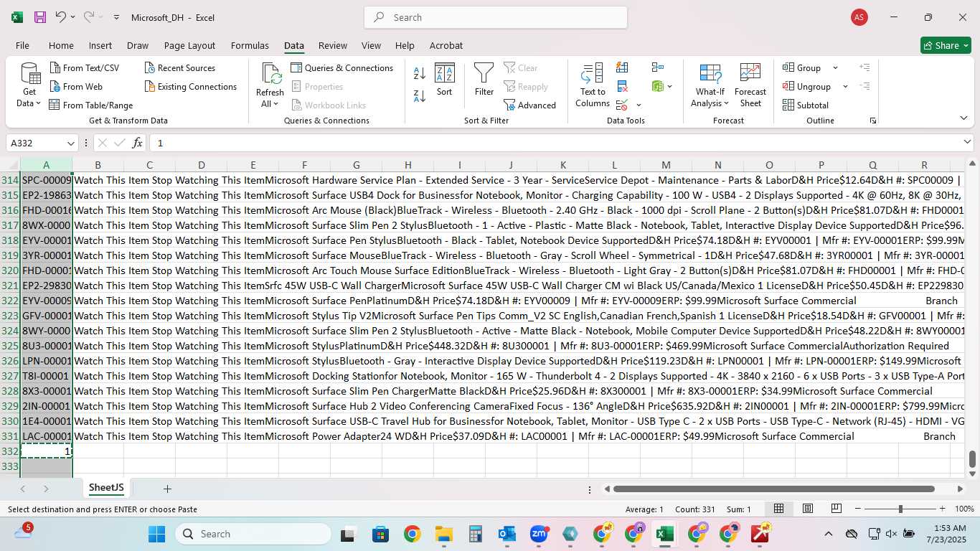Click the Save icon in title bar

pos(39,17)
